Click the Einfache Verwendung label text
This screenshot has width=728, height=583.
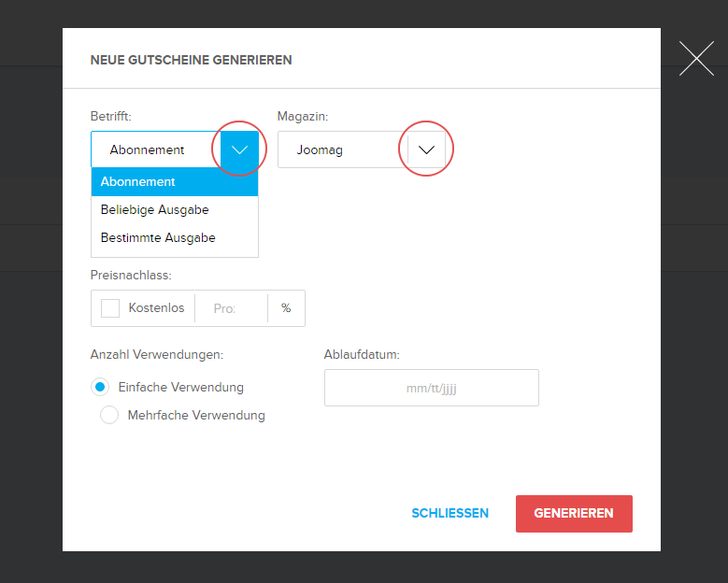click(x=180, y=387)
